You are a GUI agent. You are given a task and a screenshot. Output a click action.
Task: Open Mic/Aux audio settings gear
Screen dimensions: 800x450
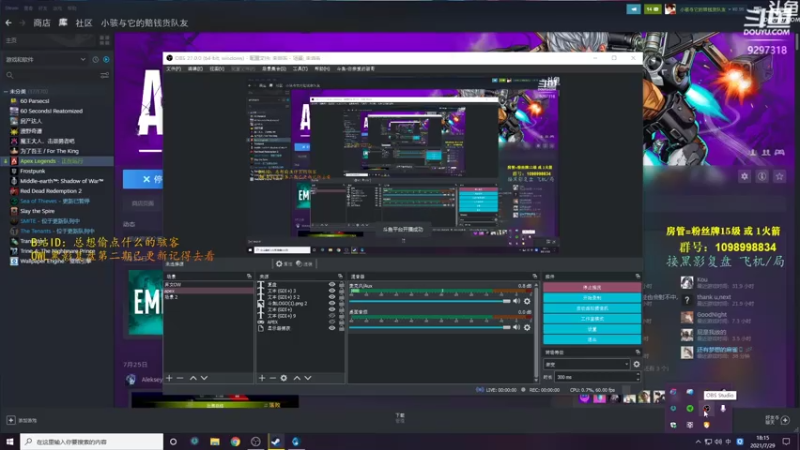(527, 301)
